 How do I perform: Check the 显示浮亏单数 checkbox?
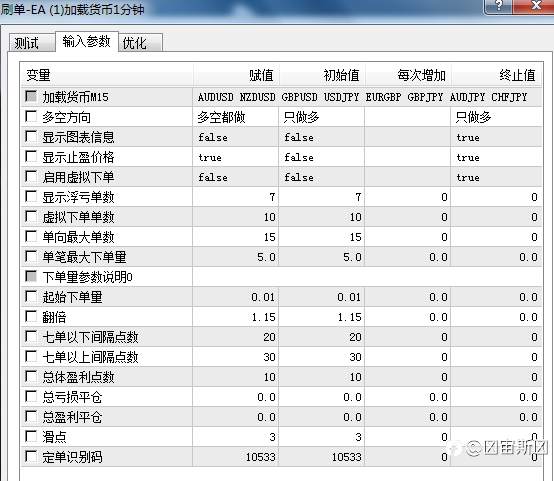coord(31,196)
